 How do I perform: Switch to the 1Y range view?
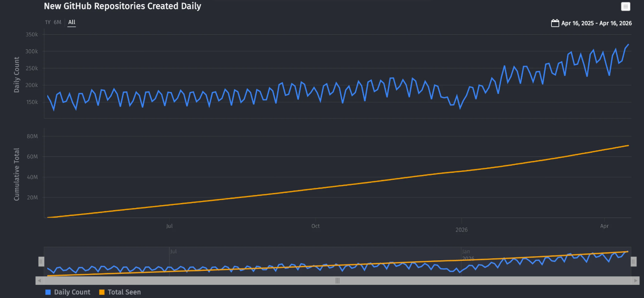[x=47, y=22]
